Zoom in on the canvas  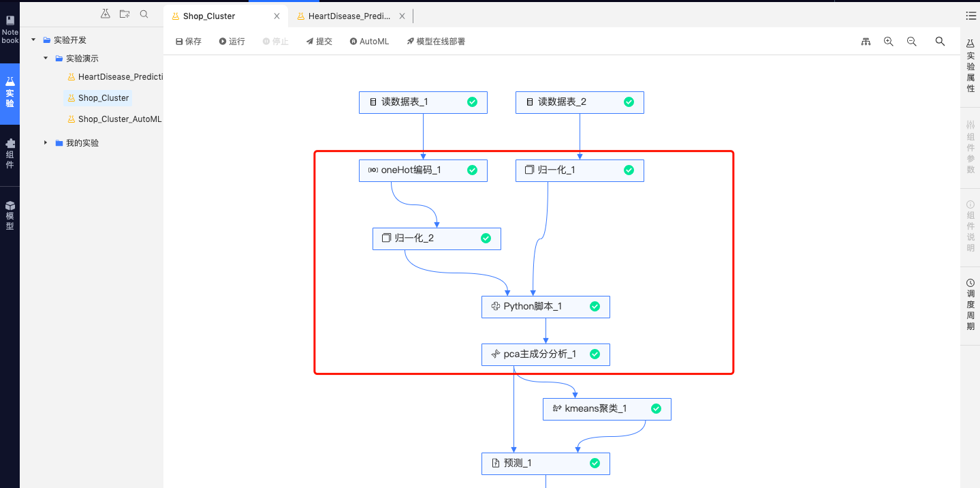(x=888, y=42)
